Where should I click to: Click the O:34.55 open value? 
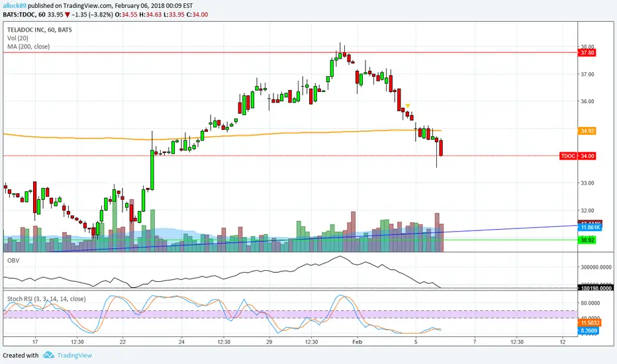(x=126, y=15)
